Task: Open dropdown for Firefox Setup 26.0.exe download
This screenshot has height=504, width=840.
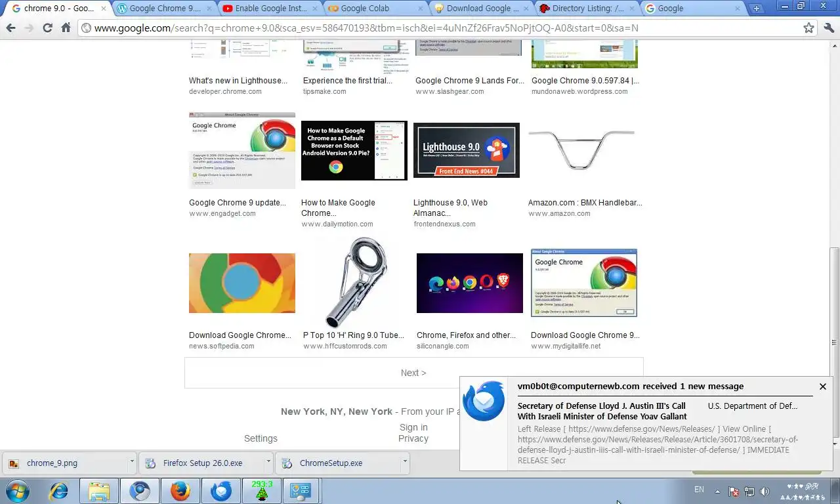Action: click(x=268, y=462)
